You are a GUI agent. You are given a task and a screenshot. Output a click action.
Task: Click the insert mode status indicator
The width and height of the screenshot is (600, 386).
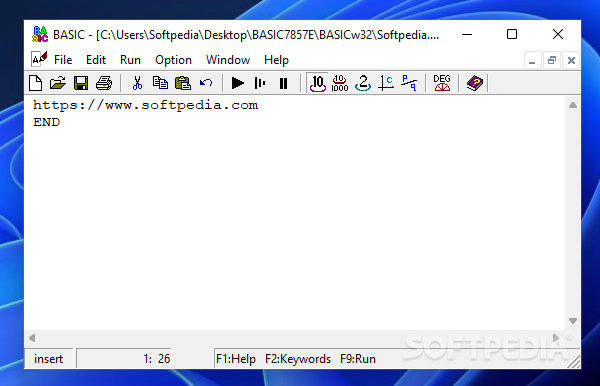click(x=48, y=359)
